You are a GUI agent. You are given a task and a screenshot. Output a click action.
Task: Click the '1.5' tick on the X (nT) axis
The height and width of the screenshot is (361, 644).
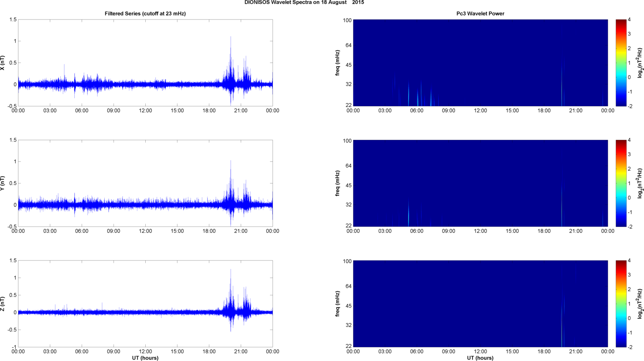tap(13, 20)
